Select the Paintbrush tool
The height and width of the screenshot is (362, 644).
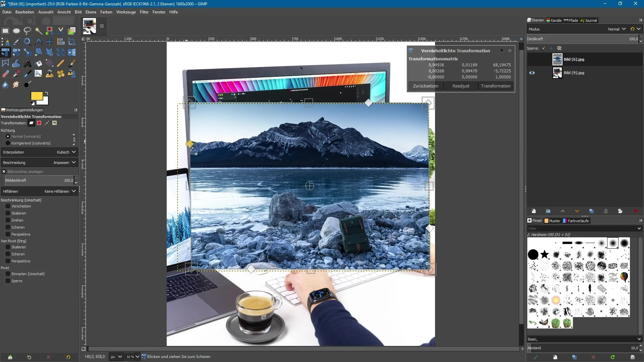click(x=72, y=63)
